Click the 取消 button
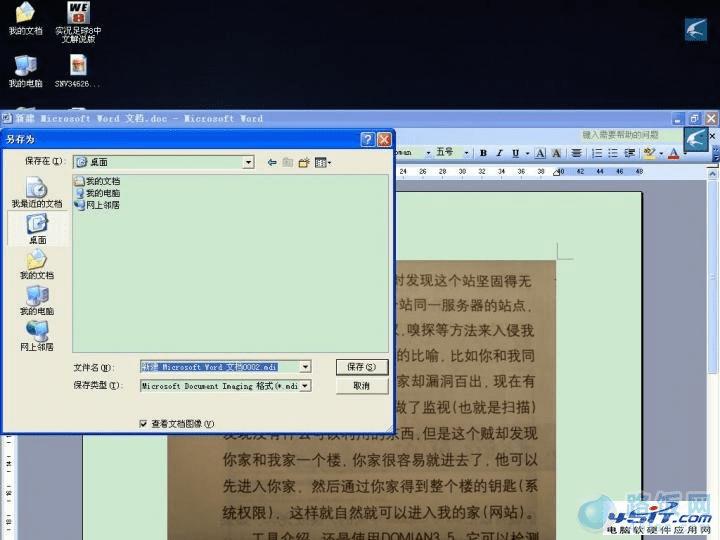This screenshot has width=720, height=540. [x=362, y=386]
